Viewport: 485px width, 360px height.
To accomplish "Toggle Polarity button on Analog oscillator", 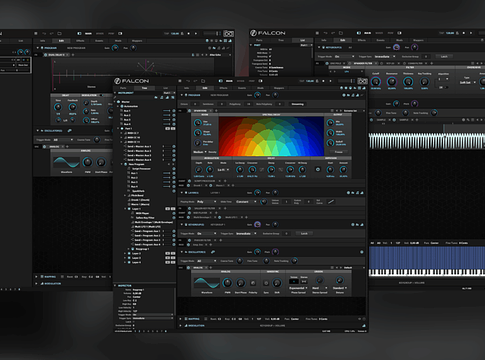I will [253, 283].
